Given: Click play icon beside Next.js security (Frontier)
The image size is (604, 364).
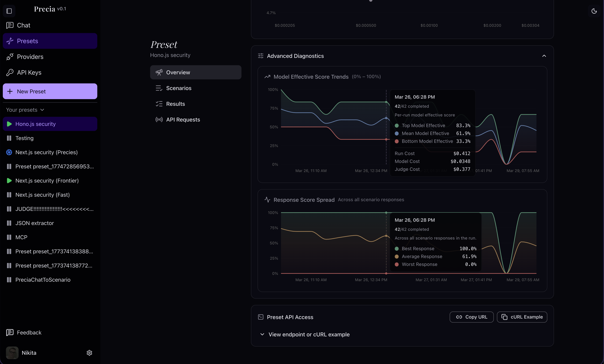Looking at the screenshot, I should 9,181.
